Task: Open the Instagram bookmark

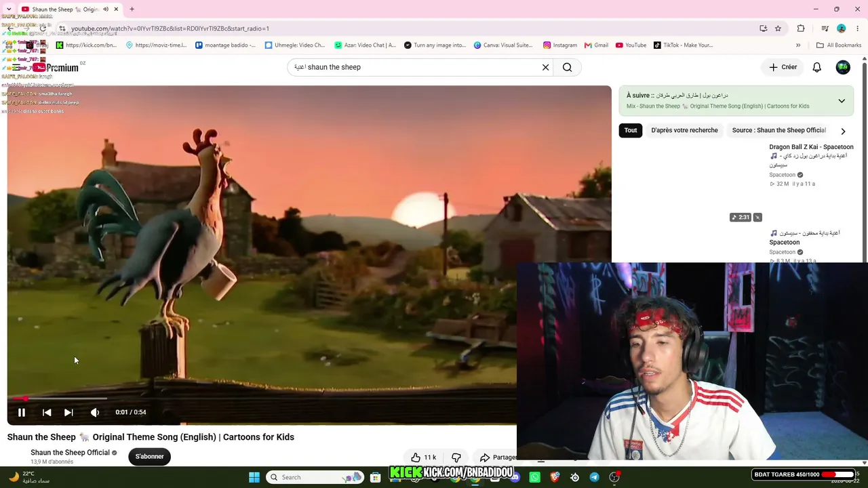Action: [x=560, y=45]
